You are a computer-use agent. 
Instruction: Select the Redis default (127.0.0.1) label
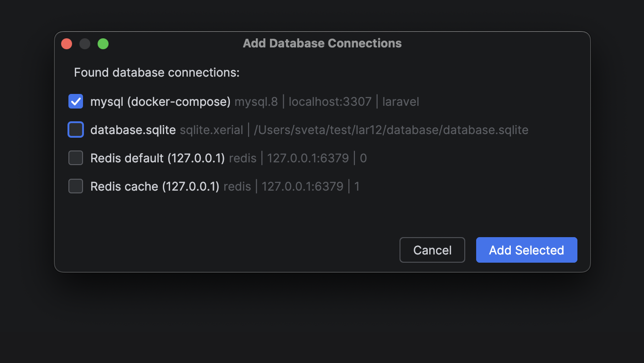tap(157, 158)
